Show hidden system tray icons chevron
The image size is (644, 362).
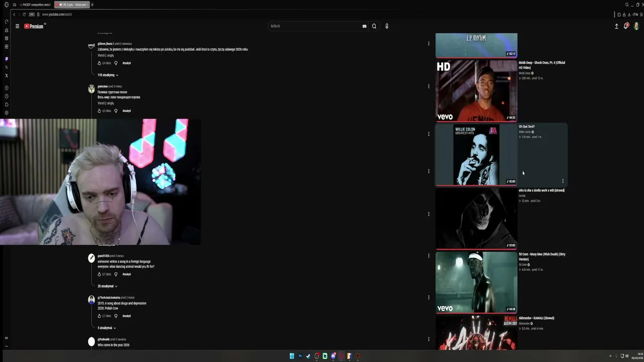pyautogui.click(x=610, y=356)
